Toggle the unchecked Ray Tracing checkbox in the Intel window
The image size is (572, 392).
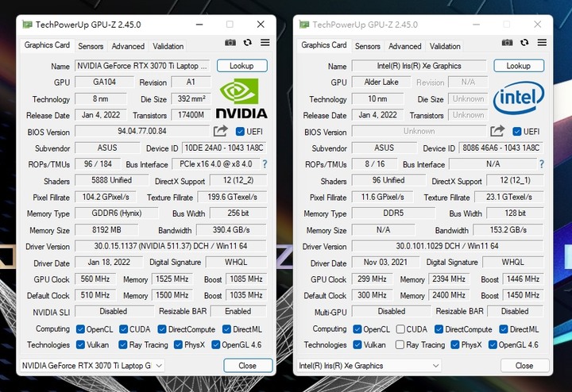tap(400, 344)
